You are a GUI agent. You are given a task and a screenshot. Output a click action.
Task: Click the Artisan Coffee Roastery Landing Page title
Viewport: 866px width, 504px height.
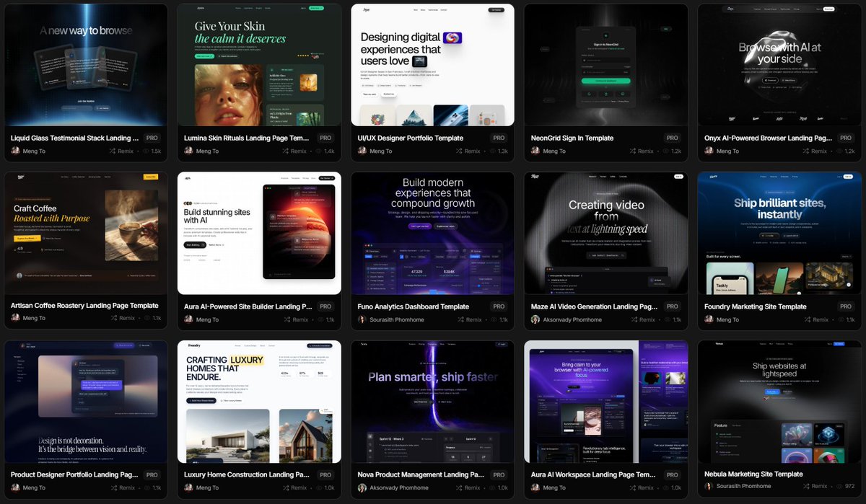click(x=84, y=306)
